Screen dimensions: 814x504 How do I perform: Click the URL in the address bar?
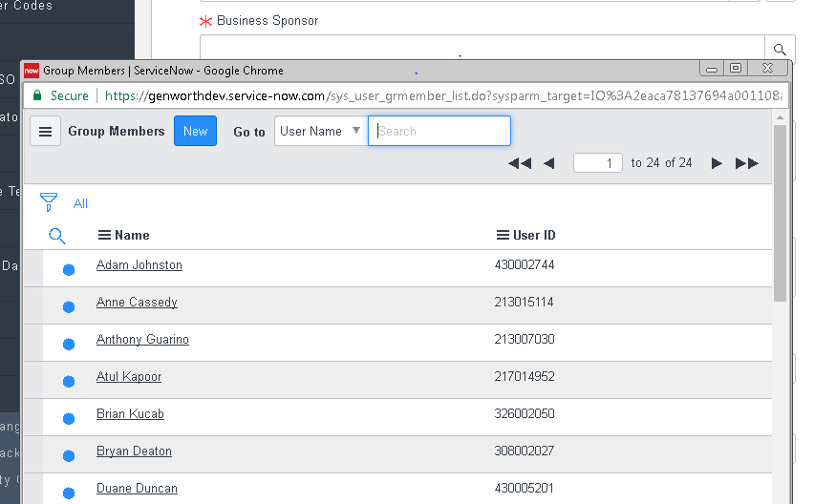coord(442,95)
